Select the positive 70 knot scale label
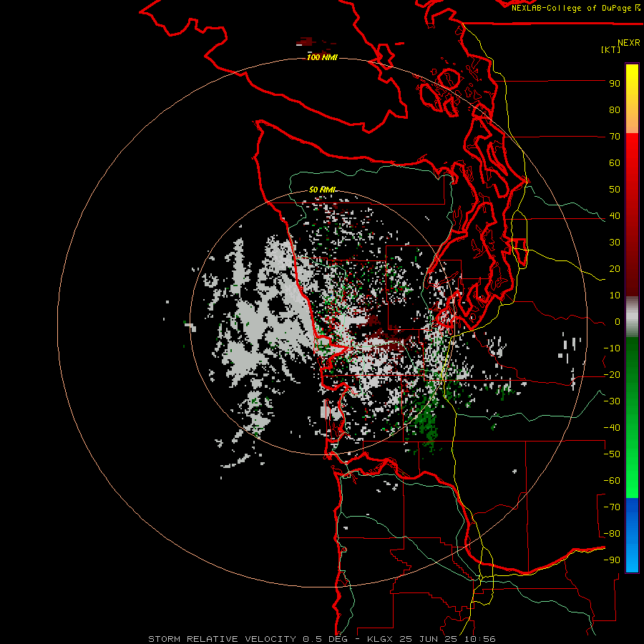644x644 pixels. pos(615,137)
